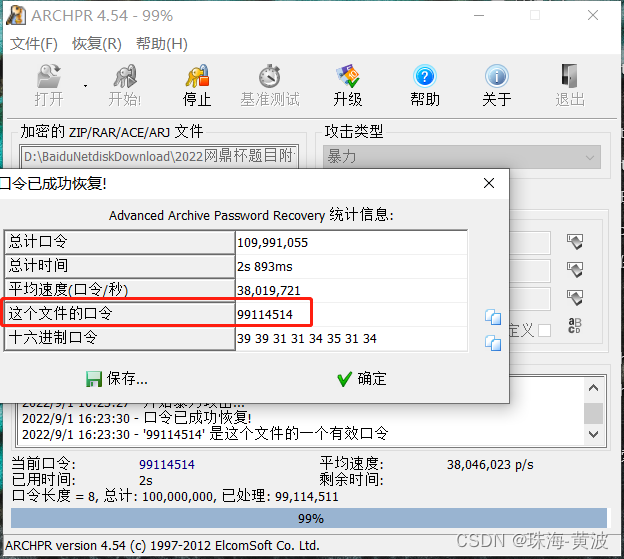Click the aB cD custom charset icon
The width and height of the screenshot is (624, 559).
click(575, 325)
